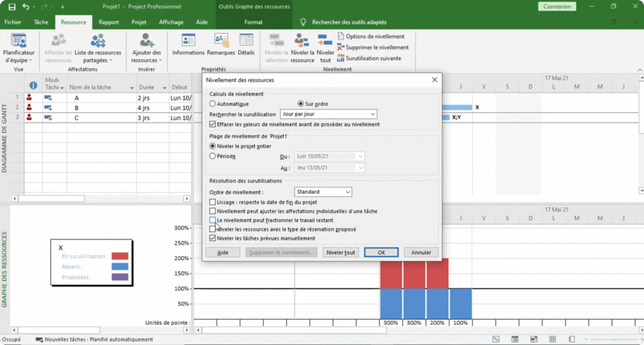644x345 pixels.
Task: Click Rechercher des outils adaptés box
Action: click(x=349, y=22)
